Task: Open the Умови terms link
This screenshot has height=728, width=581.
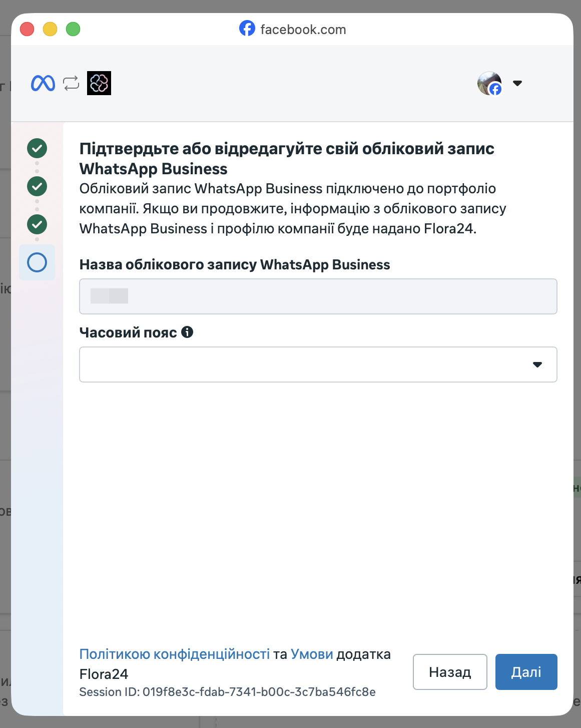Action: click(312, 654)
